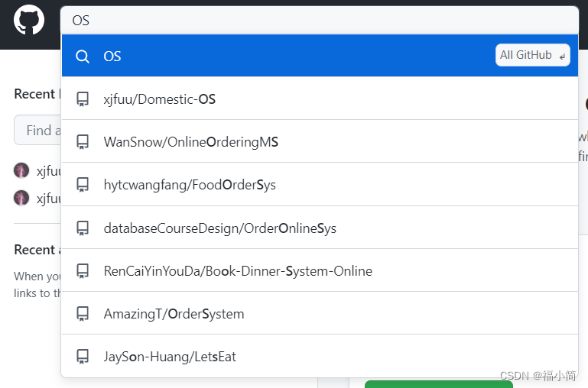
Task: Click repository icon next to databaseCourseDesign/OrderOnlineSys
Action: pyautogui.click(x=83, y=228)
